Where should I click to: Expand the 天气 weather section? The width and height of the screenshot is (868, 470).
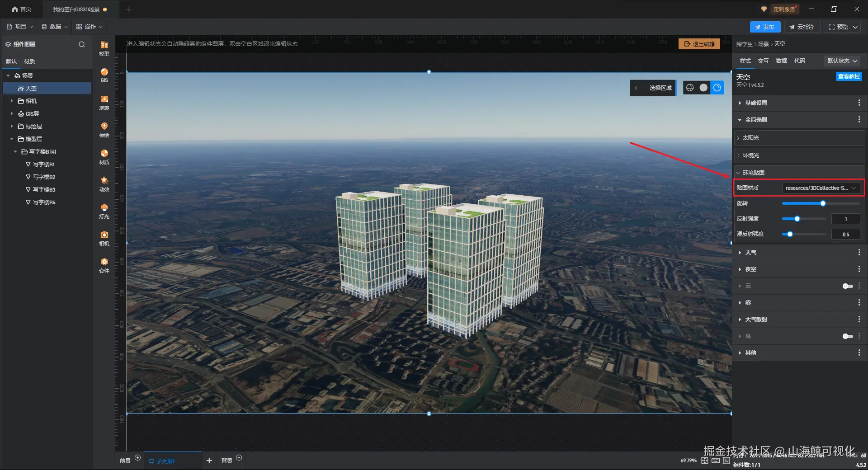(799, 253)
